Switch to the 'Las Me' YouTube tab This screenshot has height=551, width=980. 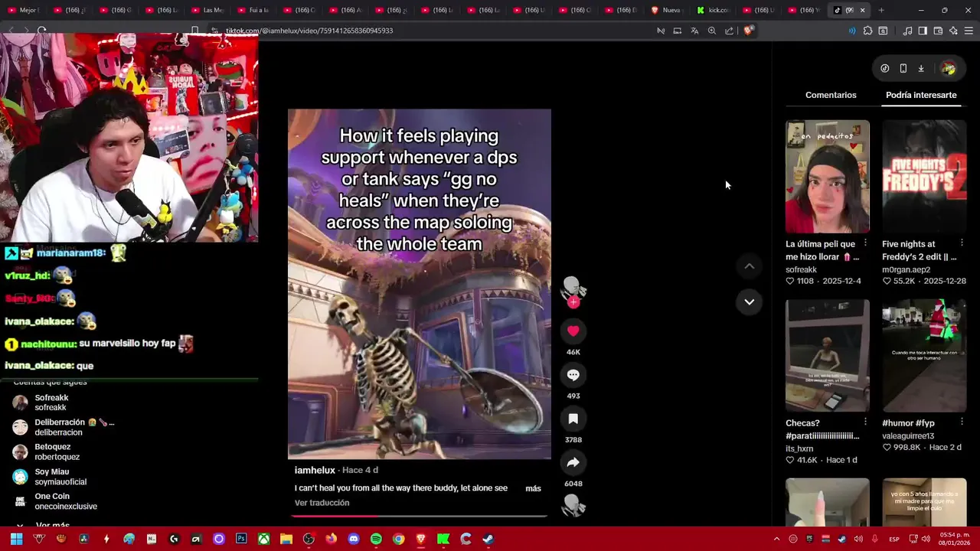point(207,10)
